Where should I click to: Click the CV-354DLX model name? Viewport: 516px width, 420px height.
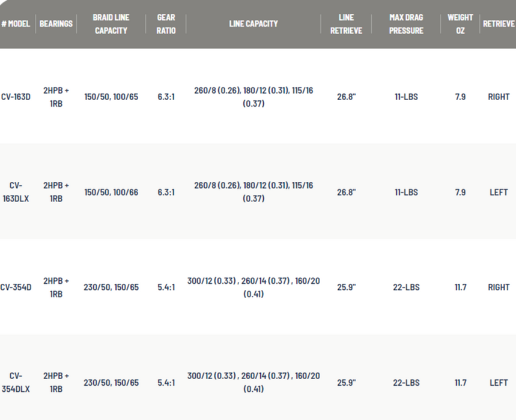[x=16, y=382]
